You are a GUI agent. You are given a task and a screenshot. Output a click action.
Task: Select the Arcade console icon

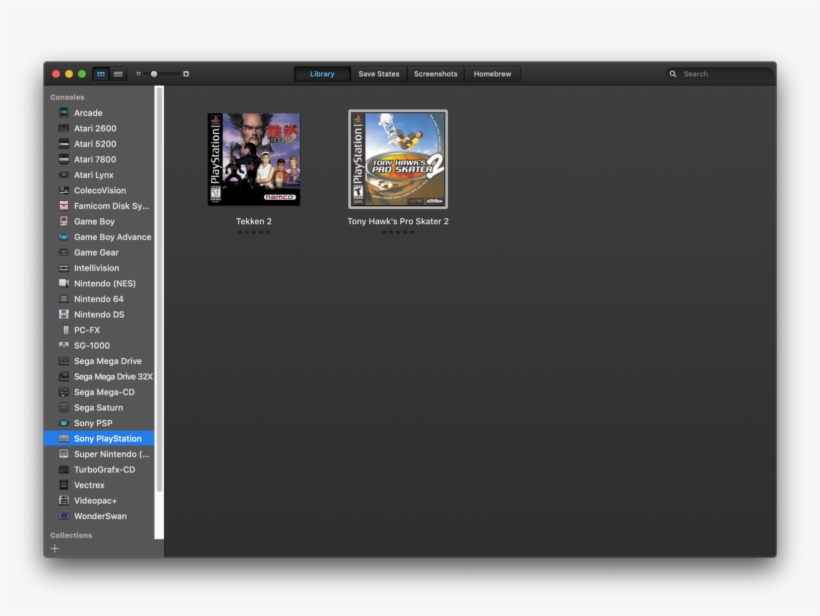click(64, 112)
